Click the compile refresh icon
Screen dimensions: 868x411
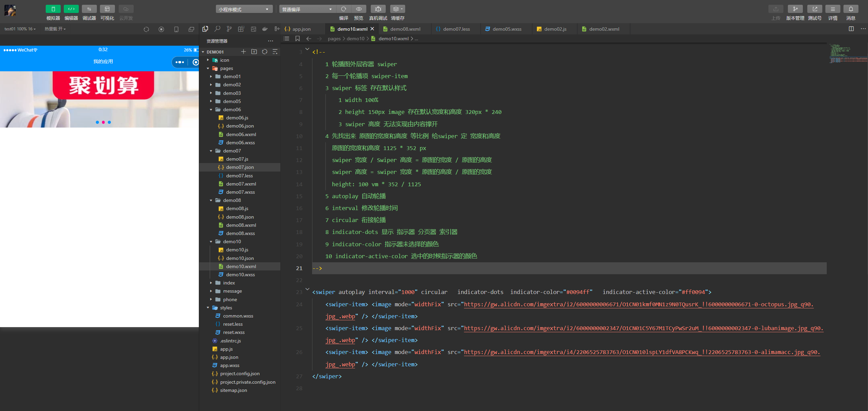343,9
